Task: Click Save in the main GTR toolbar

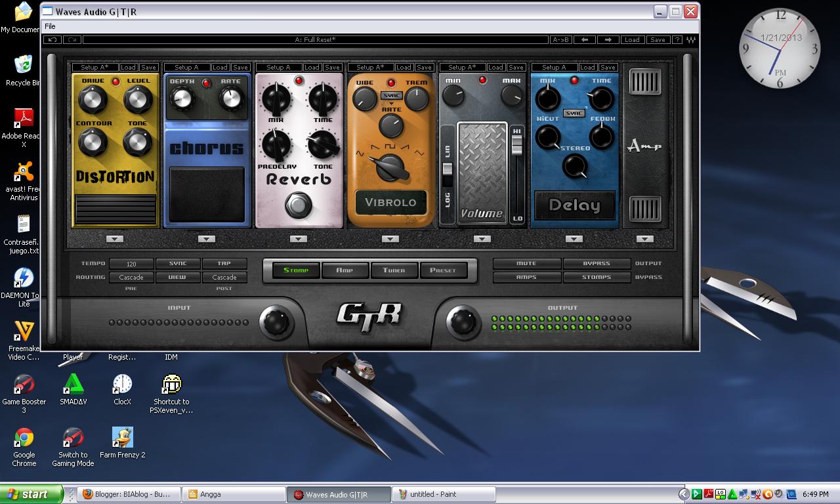Action: 658,40
